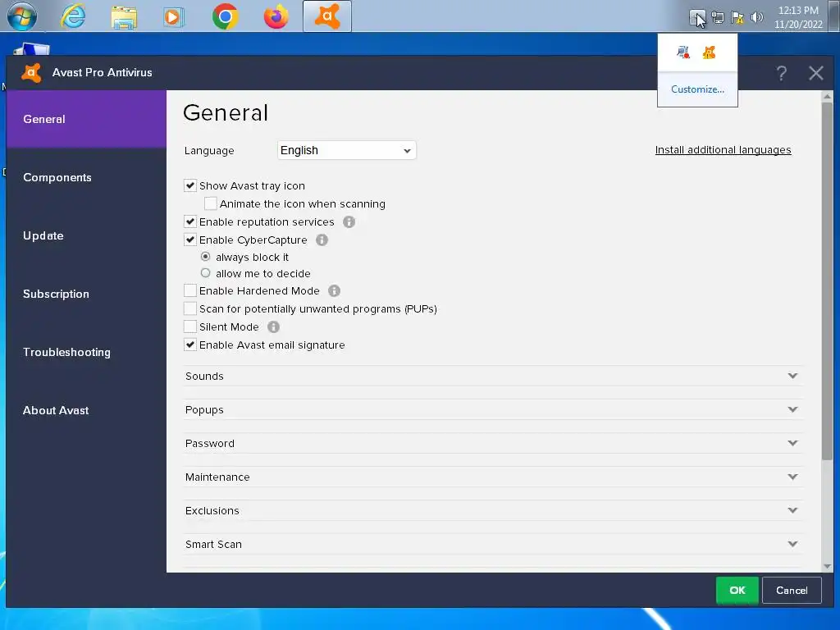Launch Google Chrome from the taskbar
This screenshot has width=840, height=630.
pos(225,17)
